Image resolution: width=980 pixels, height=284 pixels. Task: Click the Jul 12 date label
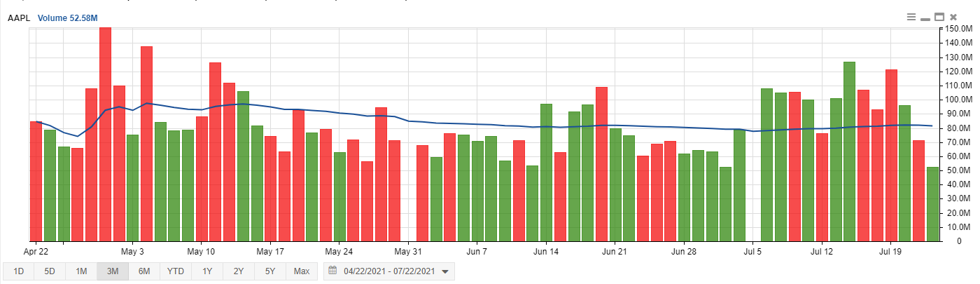click(x=822, y=250)
